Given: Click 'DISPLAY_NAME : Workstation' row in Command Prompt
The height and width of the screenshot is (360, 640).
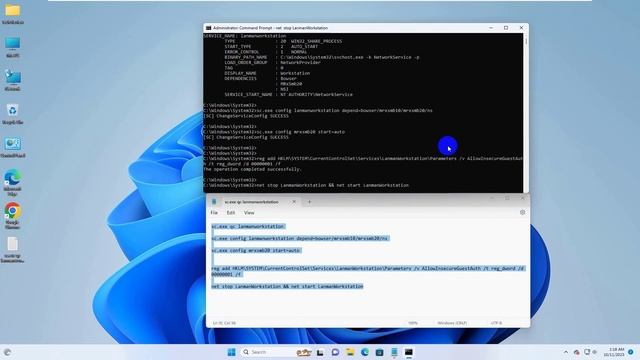Looking at the screenshot, I should point(267,73).
